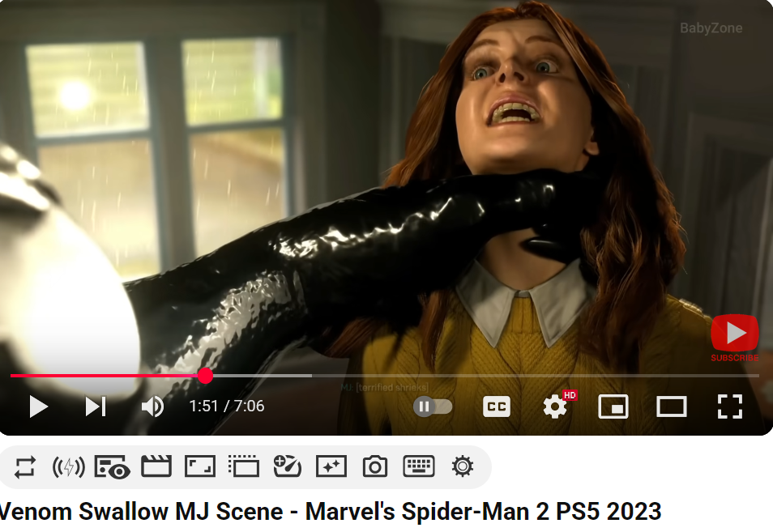Open cinema mode with the clapperboard icon
Image resolution: width=773 pixels, height=532 pixels.
point(156,466)
